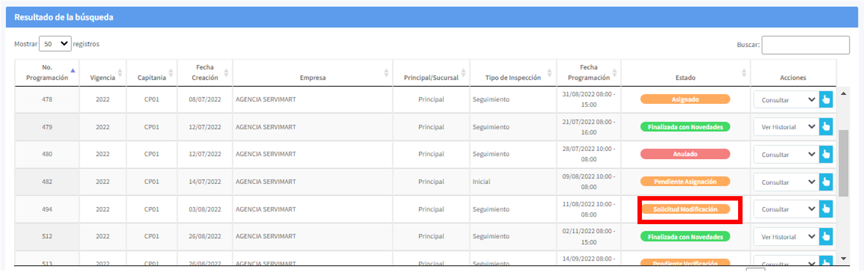Open Consultar action dropdown for row 494

786,209
